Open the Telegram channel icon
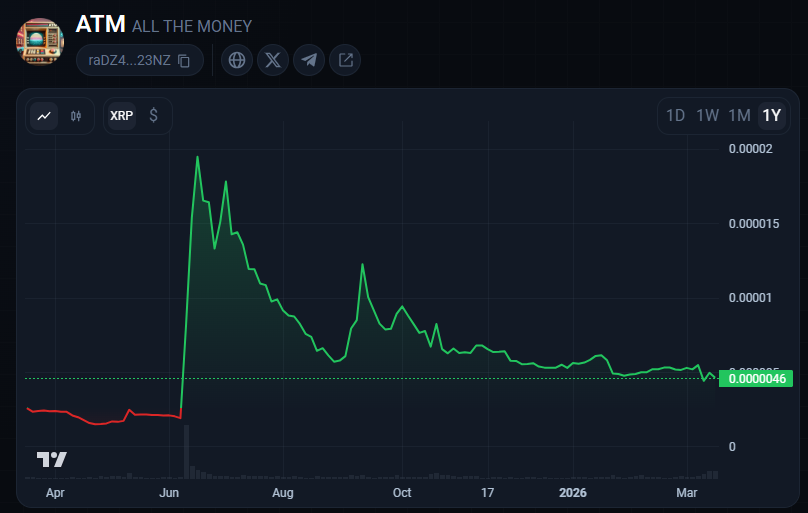Image resolution: width=808 pixels, height=513 pixels. pos(309,60)
